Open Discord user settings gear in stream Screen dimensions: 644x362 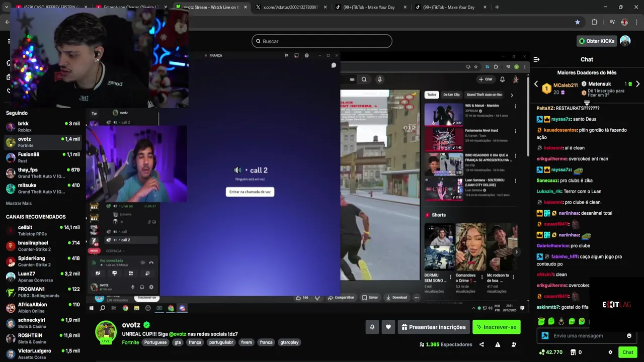coord(151,287)
